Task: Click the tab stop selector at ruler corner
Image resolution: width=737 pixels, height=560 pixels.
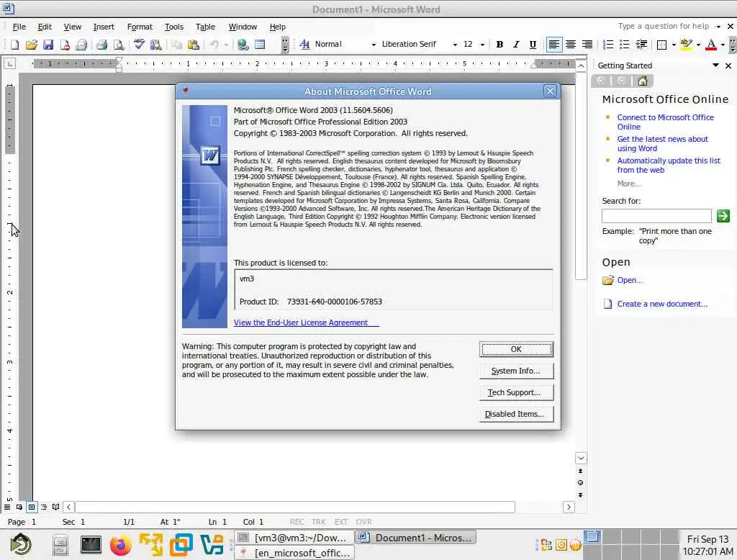Action: pos(9,63)
